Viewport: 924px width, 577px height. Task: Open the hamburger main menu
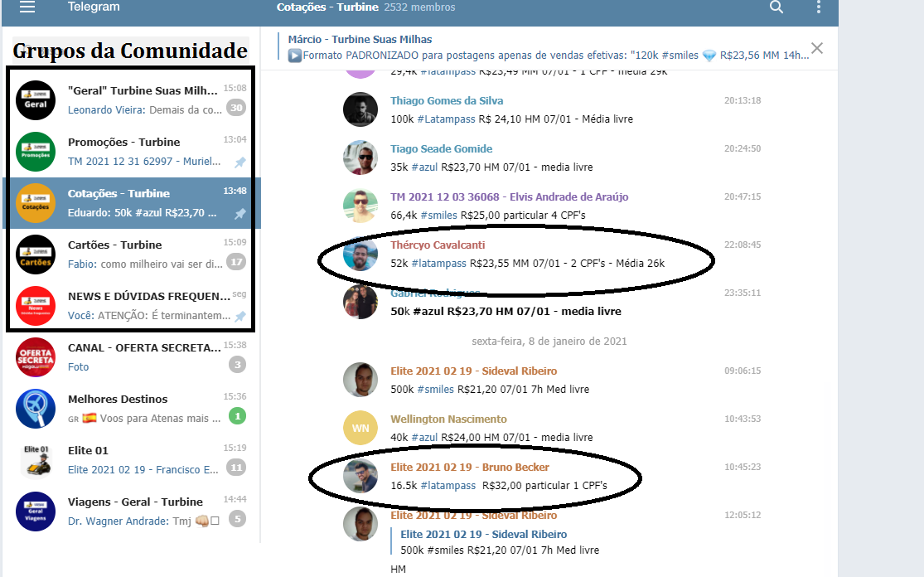[27, 7]
